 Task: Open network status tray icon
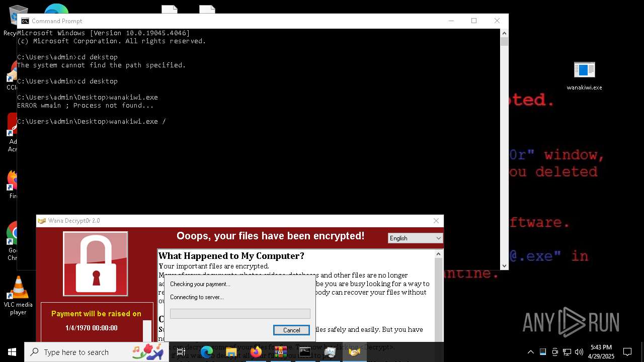(x=567, y=352)
